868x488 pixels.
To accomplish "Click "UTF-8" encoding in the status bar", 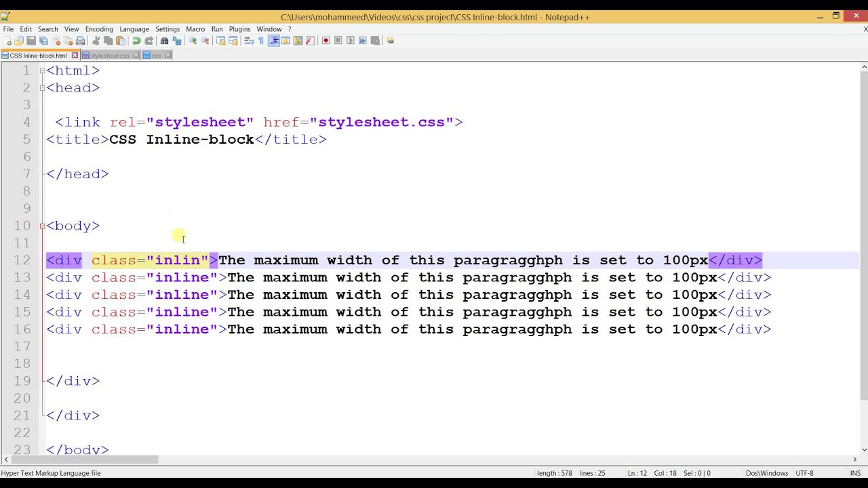I will pyautogui.click(x=804, y=473).
